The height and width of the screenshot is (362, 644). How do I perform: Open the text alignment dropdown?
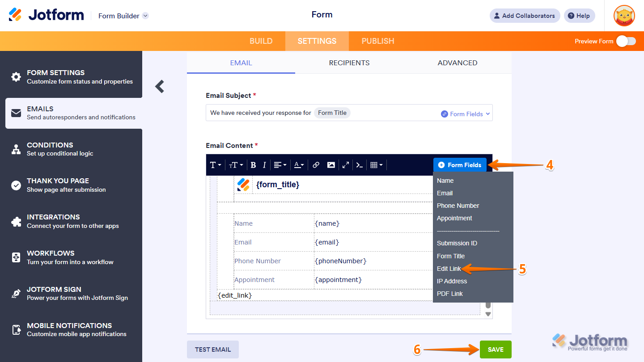coord(280,165)
